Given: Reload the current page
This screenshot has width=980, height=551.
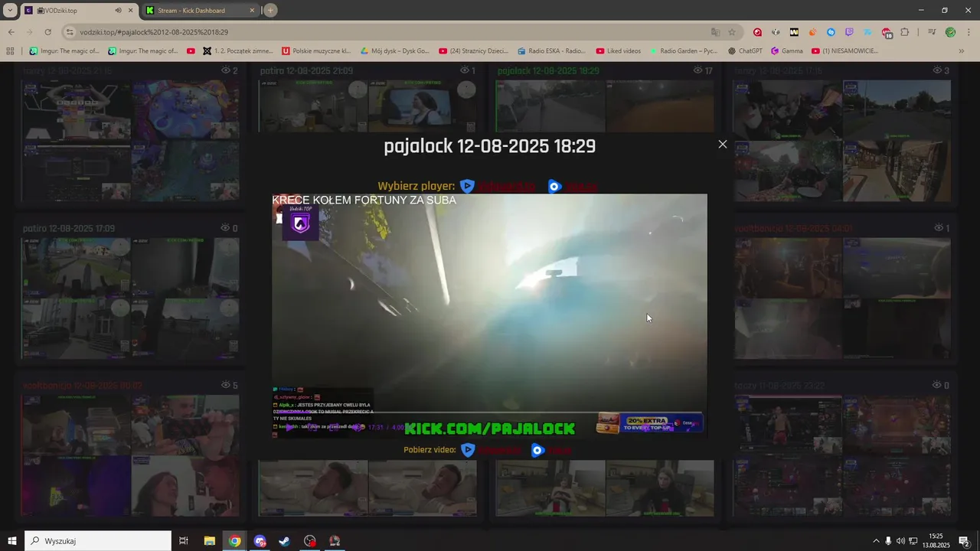Looking at the screenshot, I should click(47, 32).
